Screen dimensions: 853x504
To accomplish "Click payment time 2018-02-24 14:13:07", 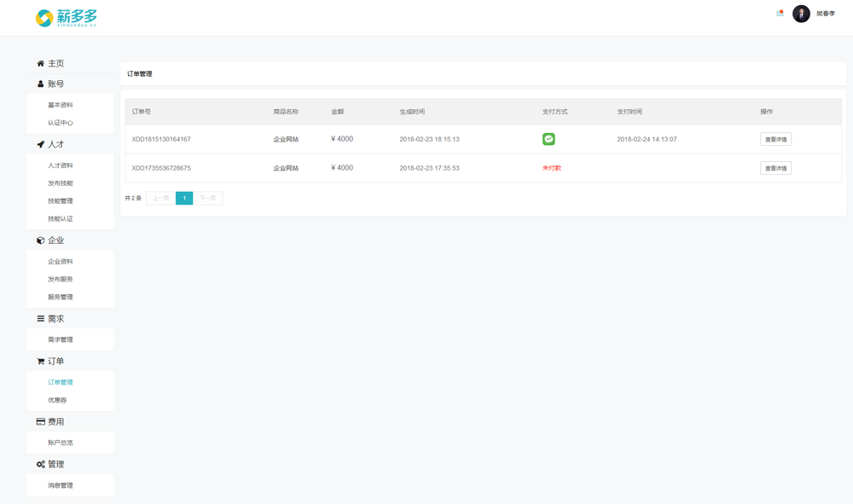I will point(647,139).
